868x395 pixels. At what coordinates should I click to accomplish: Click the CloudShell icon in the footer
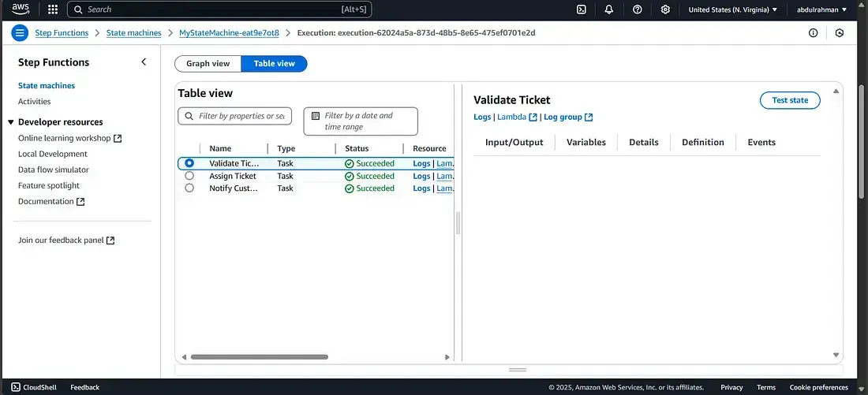16,387
